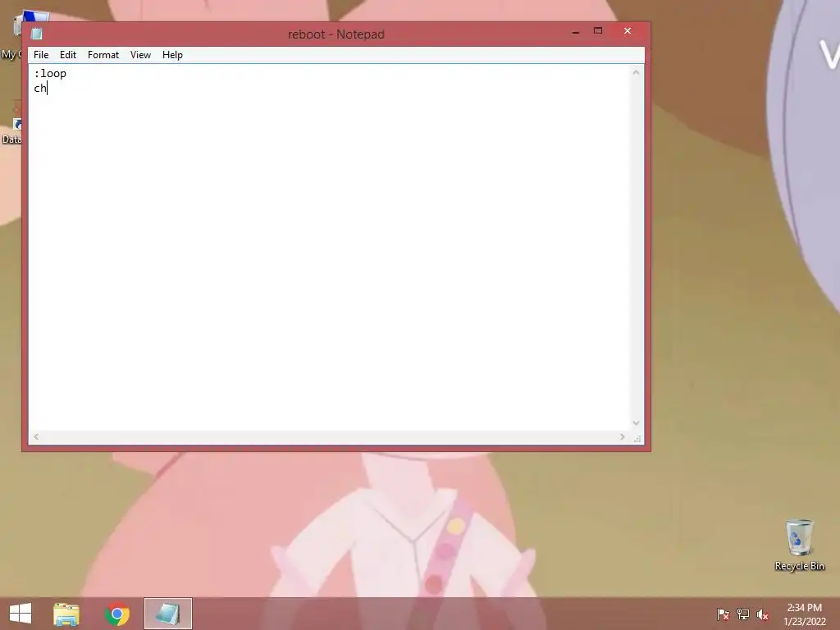Viewport: 840px width, 630px height.
Task: Click the horizontal scrollbar left arrow
Action: click(36, 437)
